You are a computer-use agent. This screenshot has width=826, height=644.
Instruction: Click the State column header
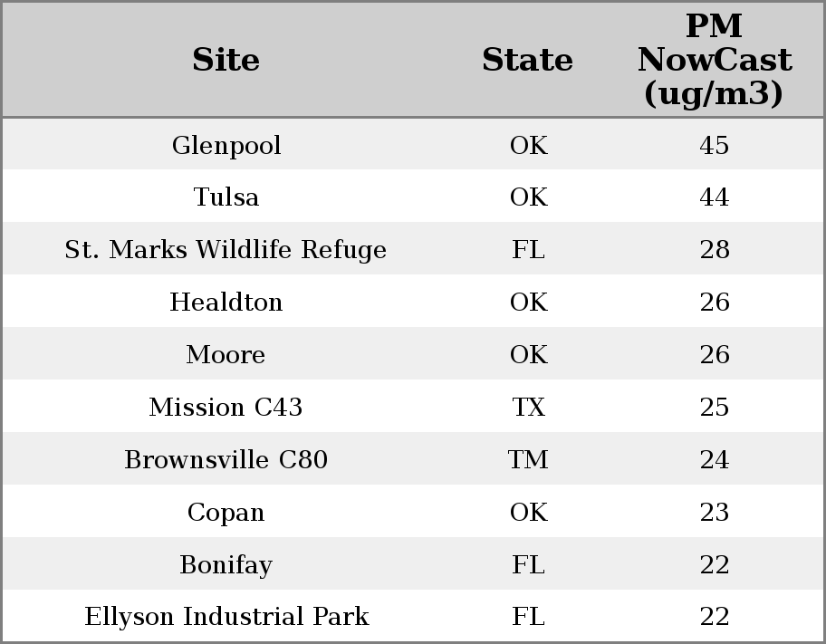(x=527, y=61)
